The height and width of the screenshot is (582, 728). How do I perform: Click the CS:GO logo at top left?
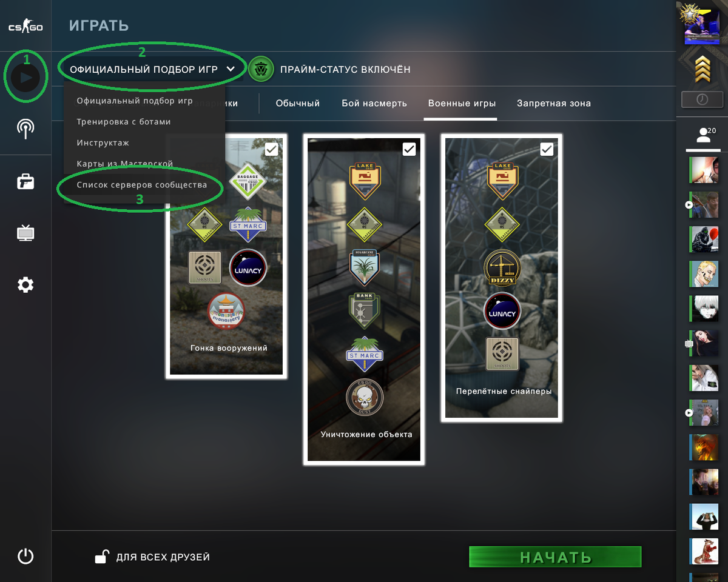coord(25,27)
